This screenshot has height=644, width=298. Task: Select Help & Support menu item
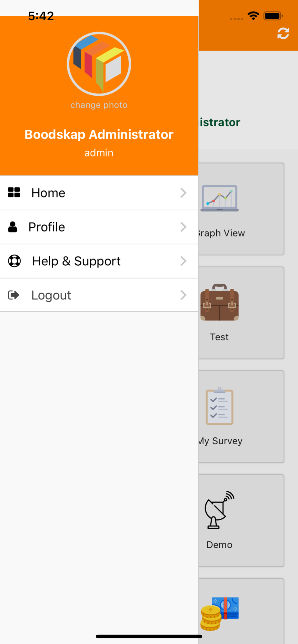(x=76, y=261)
